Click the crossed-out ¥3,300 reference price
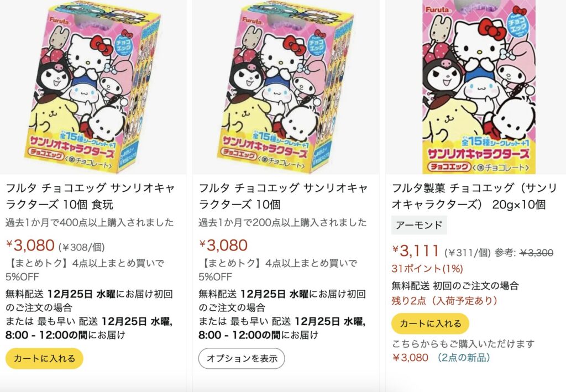 (x=536, y=253)
